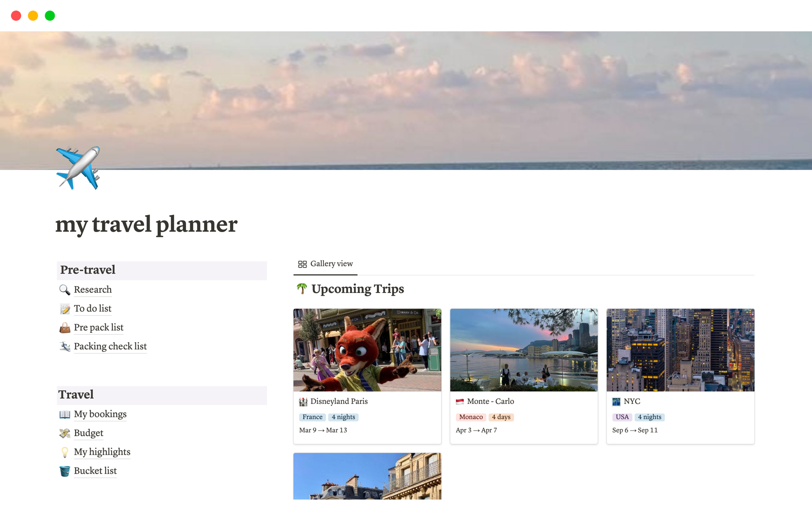Open the Disneyland Paris trip card photo
812x508 pixels.
coord(367,350)
